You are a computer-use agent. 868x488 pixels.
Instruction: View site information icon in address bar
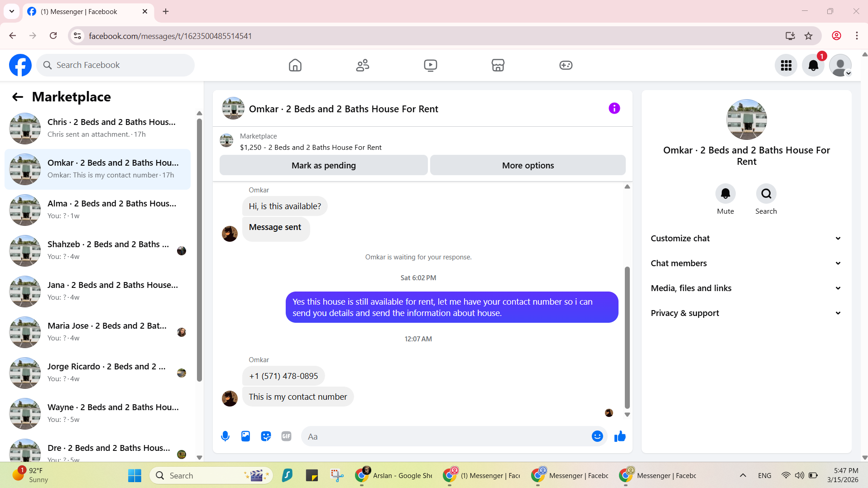pos(77,36)
